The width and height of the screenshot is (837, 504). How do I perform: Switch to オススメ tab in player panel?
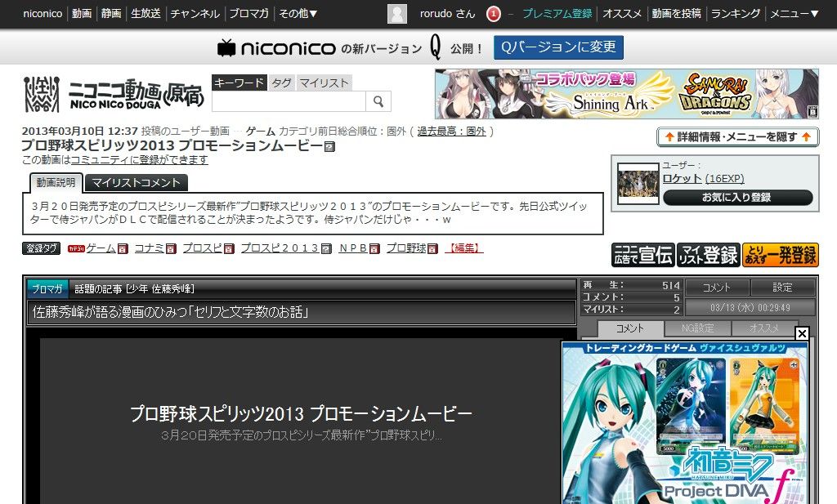click(x=764, y=328)
